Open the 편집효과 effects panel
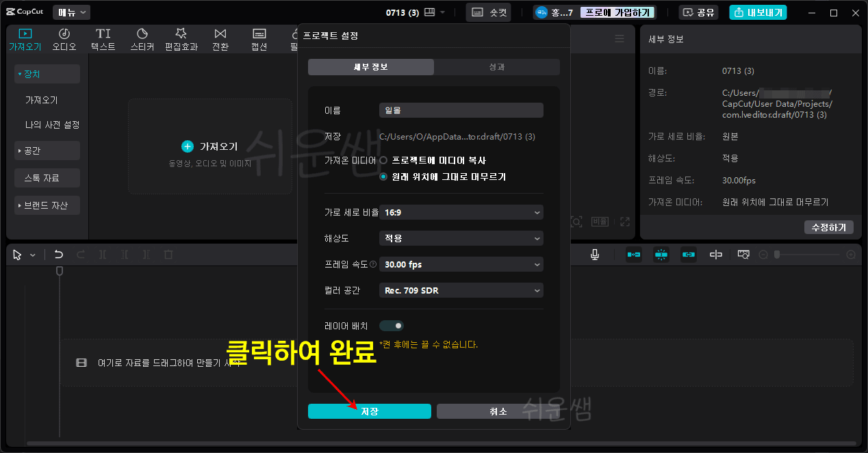 pos(181,40)
